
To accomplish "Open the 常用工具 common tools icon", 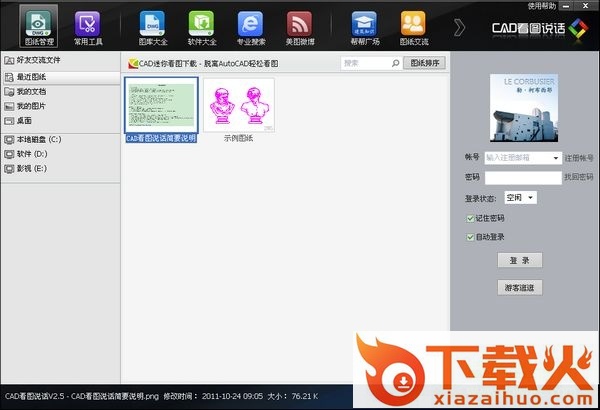I will [x=88, y=28].
